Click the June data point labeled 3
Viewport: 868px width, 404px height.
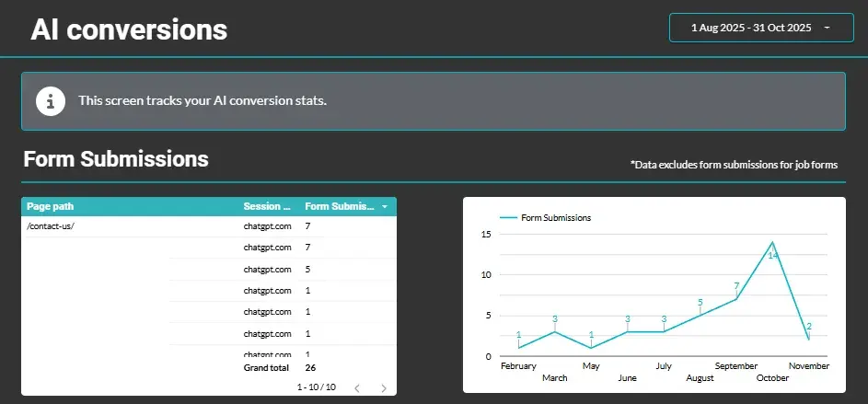point(627,331)
